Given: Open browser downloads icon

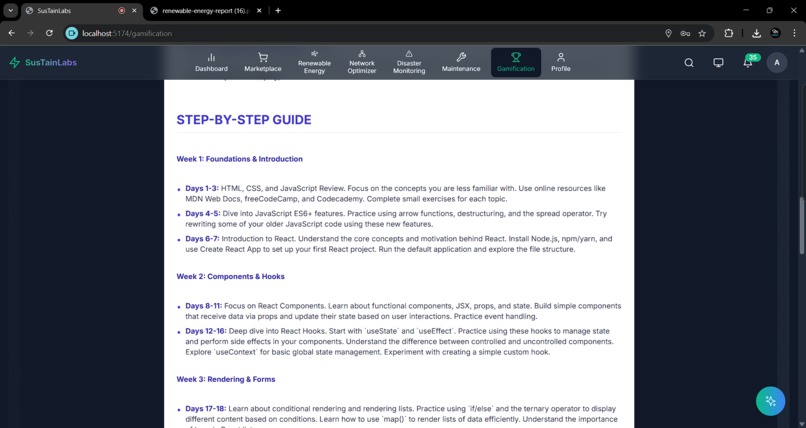Looking at the screenshot, I should 756,33.
